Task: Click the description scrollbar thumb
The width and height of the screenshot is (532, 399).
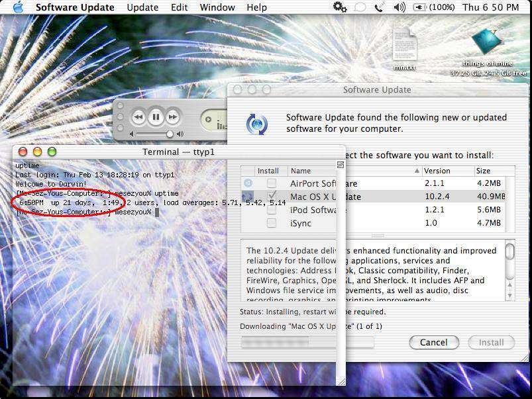Action: coord(509,251)
